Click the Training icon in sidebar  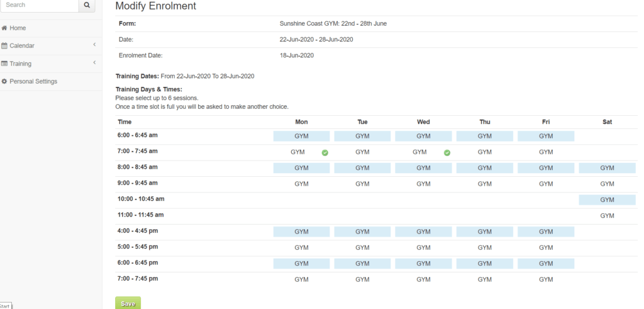coord(4,64)
